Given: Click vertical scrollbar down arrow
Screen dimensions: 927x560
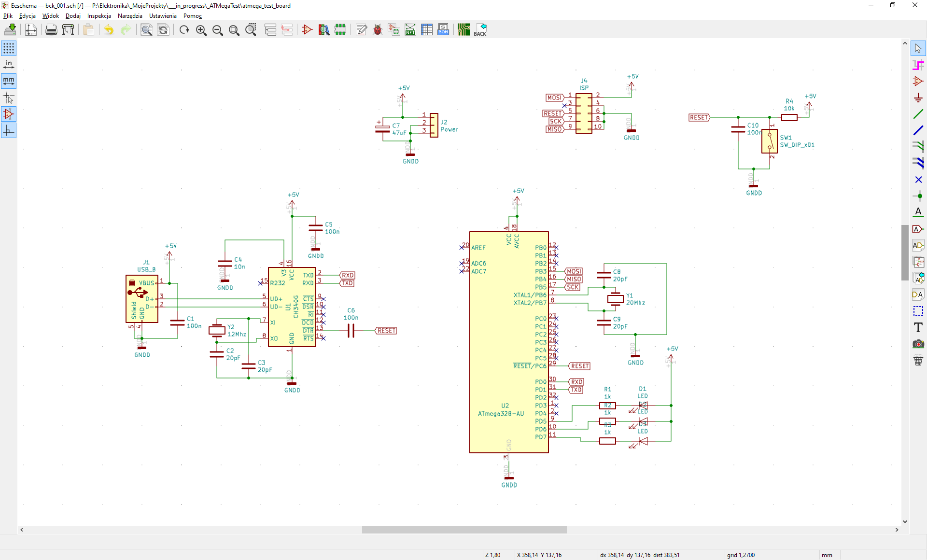Looking at the screenshot, I should pos(905,521).
